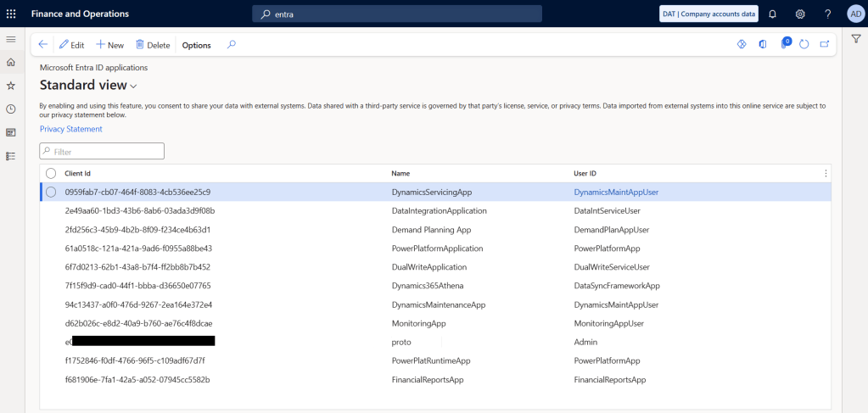Open the Privacy Statement link
Image resolution: width=868 pixels, height=413 pixels.
pyautogui.click(x=70, y=129)
